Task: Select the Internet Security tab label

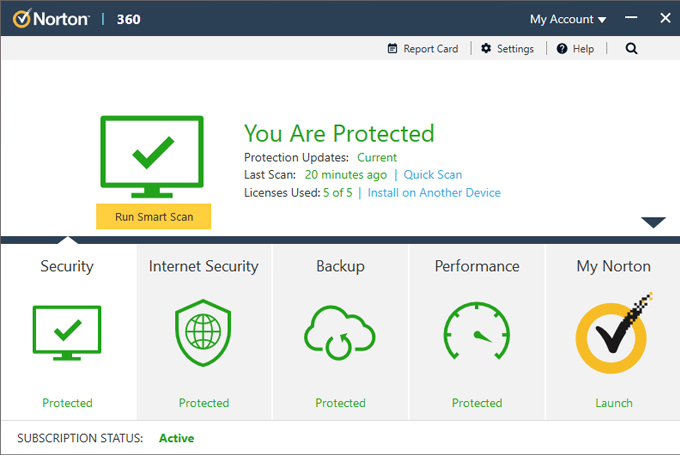Action: 203,266
